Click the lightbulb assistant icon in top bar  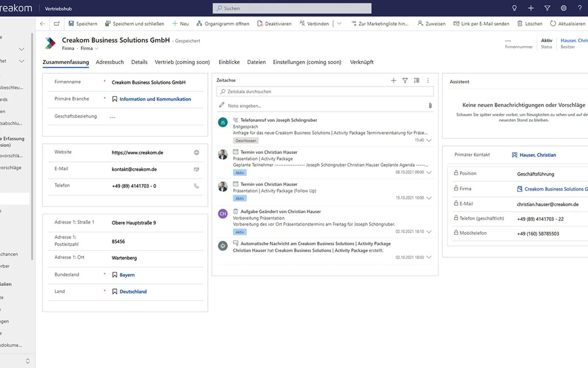click(514, 8)
